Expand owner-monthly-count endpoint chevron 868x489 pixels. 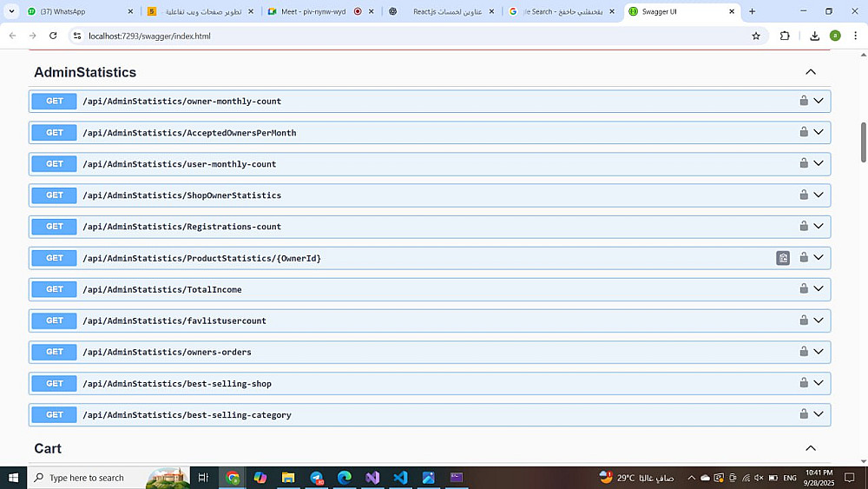tap(819, 101)
